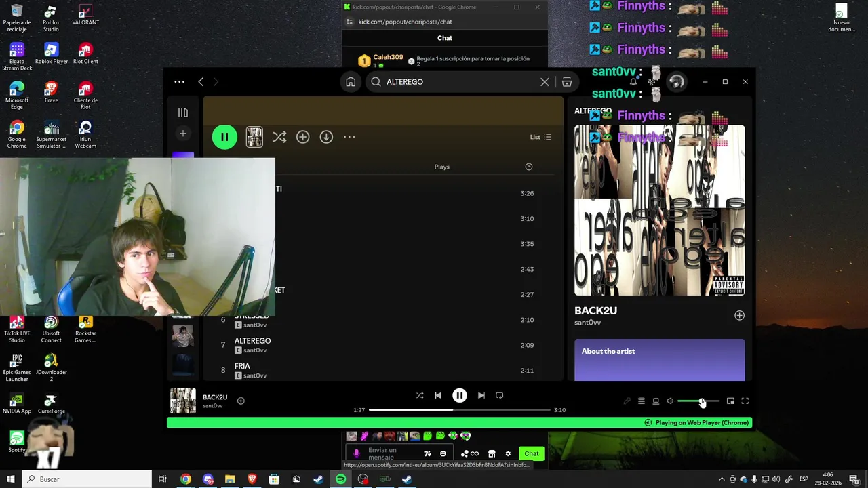Click the purple microphone icon in Kick chat

[x=357, y=453]
